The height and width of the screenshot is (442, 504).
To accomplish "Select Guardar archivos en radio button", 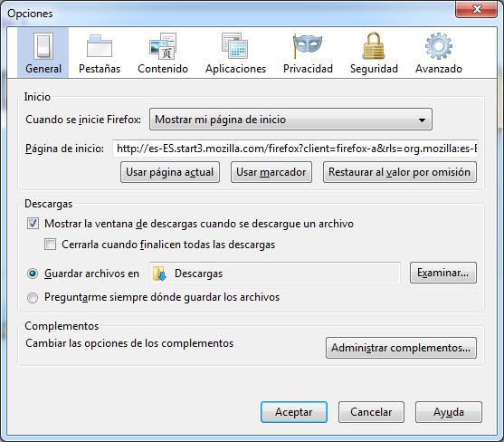I will 33,274.
